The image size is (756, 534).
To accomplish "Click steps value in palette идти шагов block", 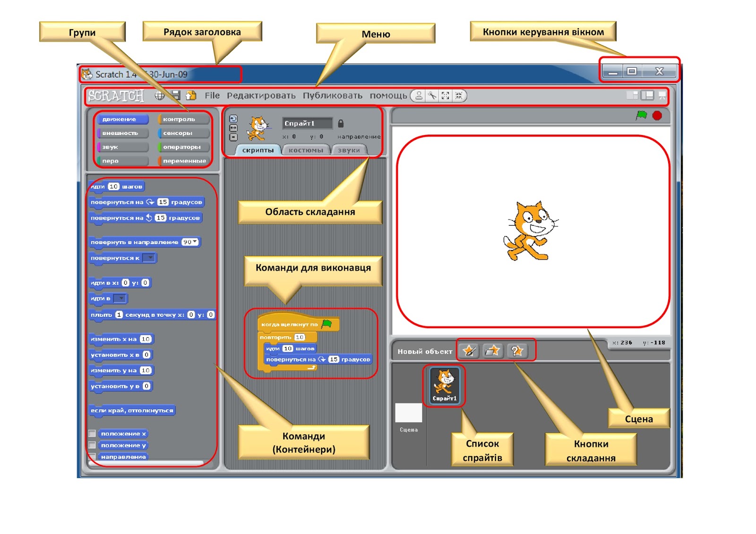I will click(x=113, y=186).
